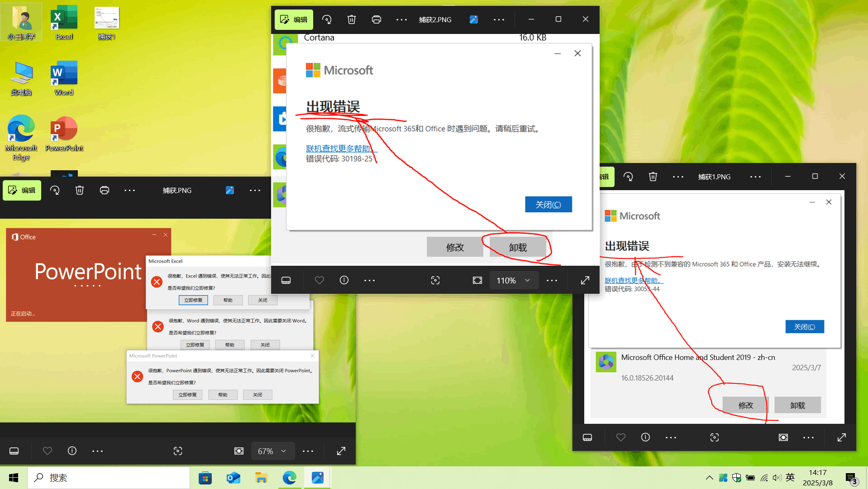Click scan text icon in 捕获.PNG window
Screen dimensions: 868x489
coord(178,451)
